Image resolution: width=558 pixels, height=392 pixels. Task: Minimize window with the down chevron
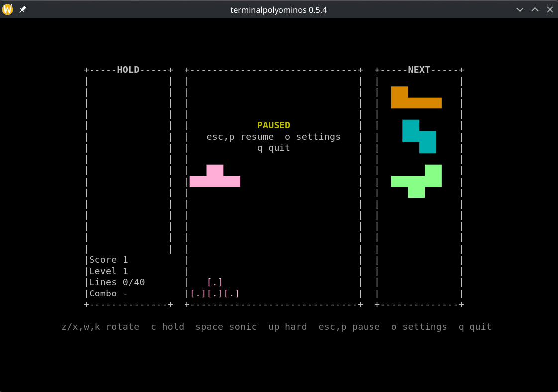[x=520, y=10]
